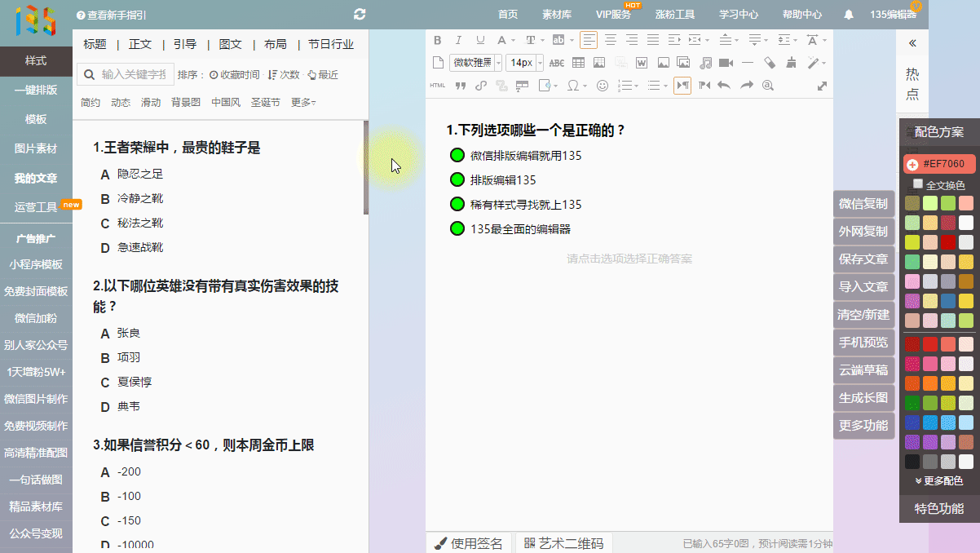Insert an emoji with the smiley icon
The width and height of the screenshot is (980, 553).
point(603,86)
